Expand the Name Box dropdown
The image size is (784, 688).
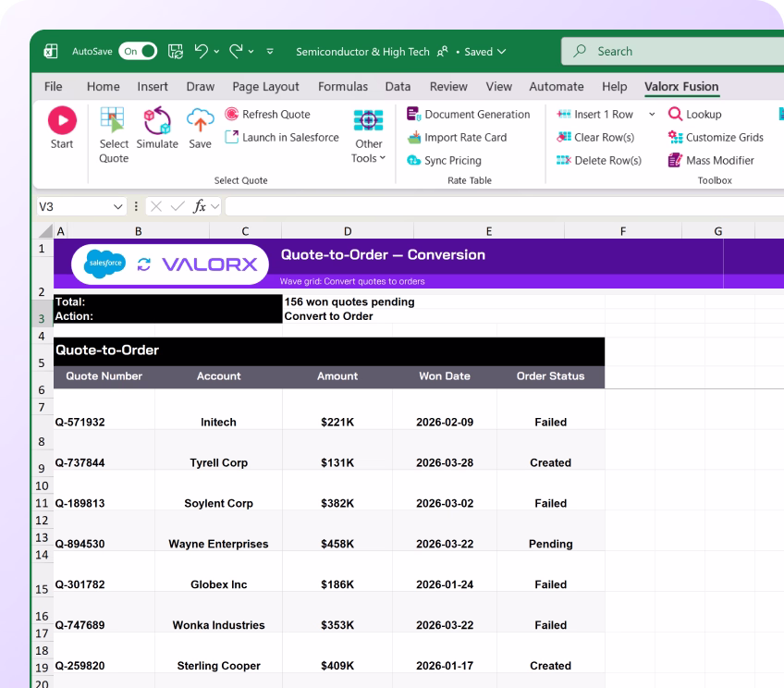pos(117,206)
